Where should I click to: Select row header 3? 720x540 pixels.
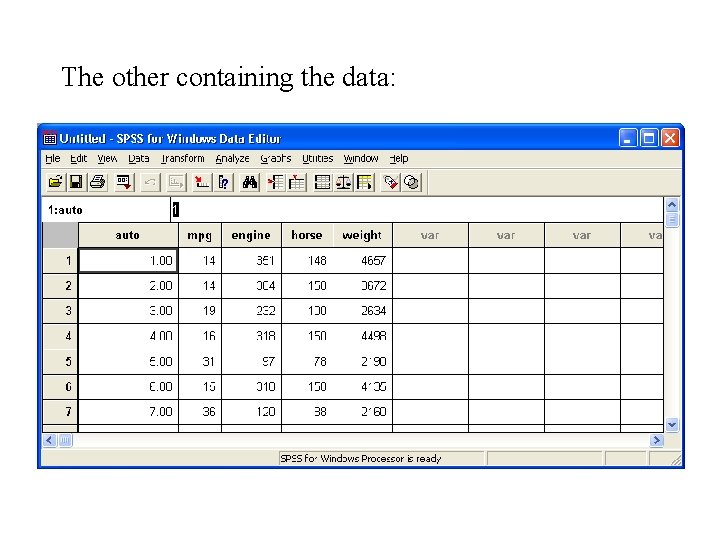pyautogui.click(x=60, y=311)
